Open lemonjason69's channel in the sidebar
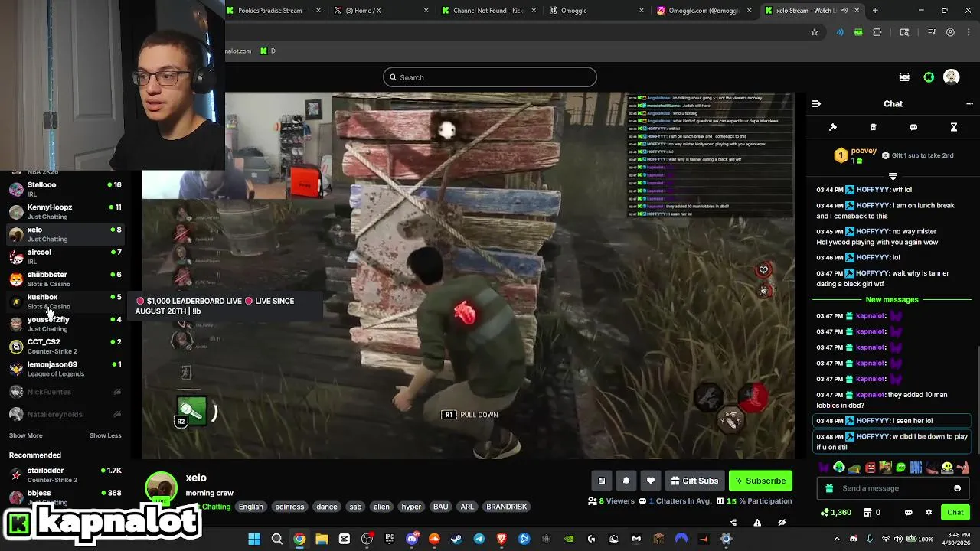 pyautogui.click(x=65, y=369)
